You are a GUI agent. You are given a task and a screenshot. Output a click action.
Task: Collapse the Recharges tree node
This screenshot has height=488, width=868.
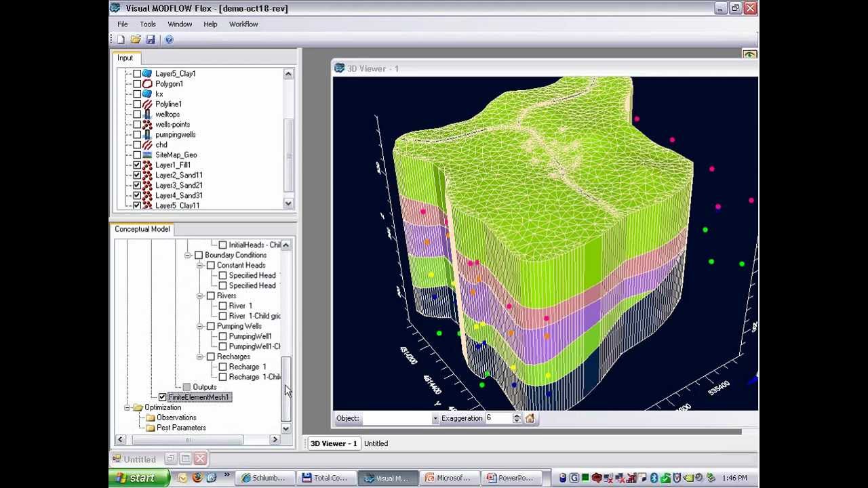[x=200, y=357]
